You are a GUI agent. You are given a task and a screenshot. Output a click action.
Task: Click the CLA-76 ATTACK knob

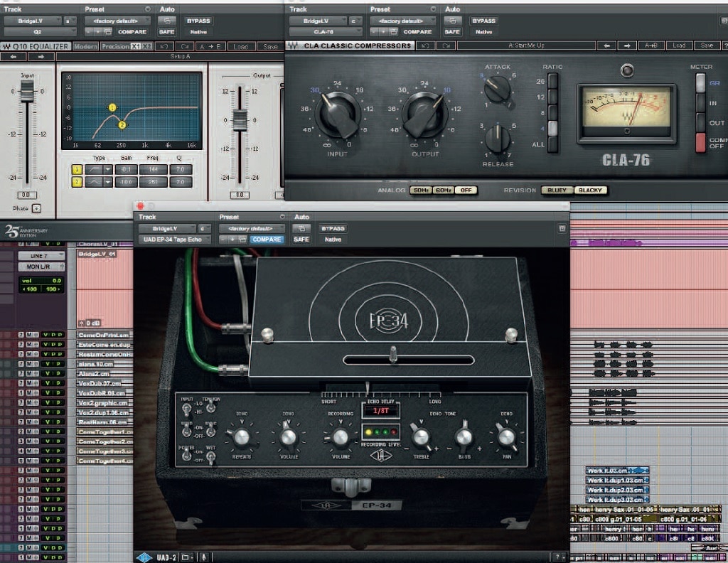tap(497, 88)
